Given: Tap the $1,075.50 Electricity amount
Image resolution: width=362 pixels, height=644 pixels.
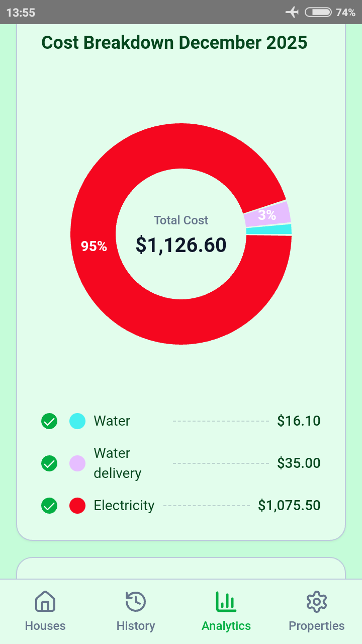Looking at the screenshot, I should [x=289, y=506].
